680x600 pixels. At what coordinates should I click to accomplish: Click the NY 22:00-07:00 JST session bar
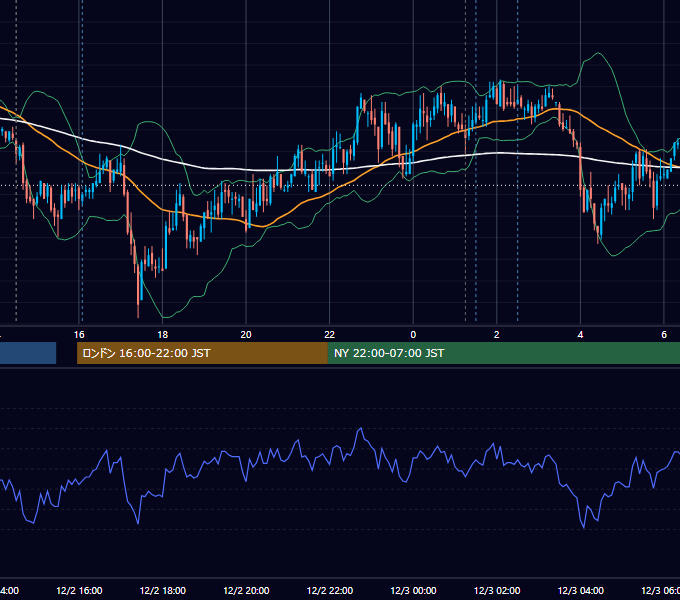503,353
